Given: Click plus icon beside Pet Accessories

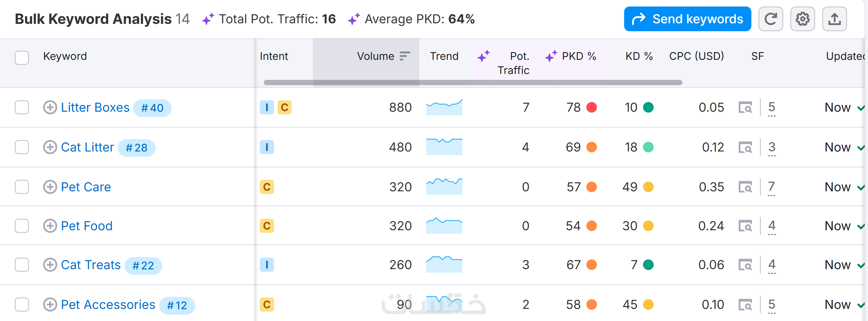Looking at the screenshot, I should 50,304.
